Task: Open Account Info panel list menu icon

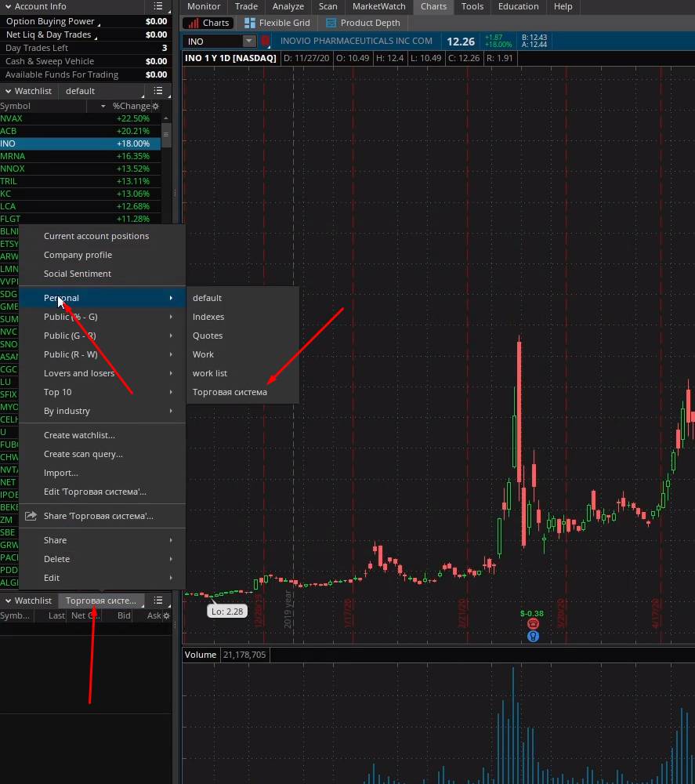Action: click(158, 6)
